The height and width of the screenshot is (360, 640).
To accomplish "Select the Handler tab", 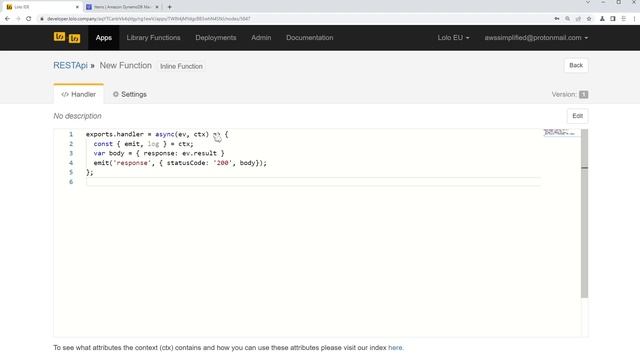I will pos(78,94).
